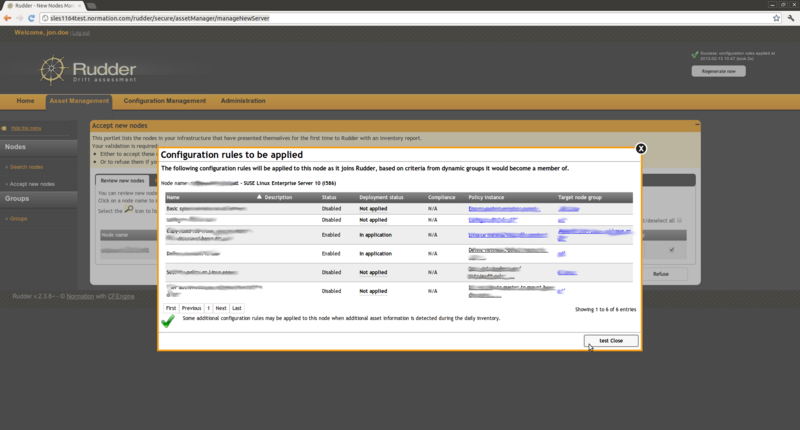Click the green success checkmark top right

coord(695,55)
